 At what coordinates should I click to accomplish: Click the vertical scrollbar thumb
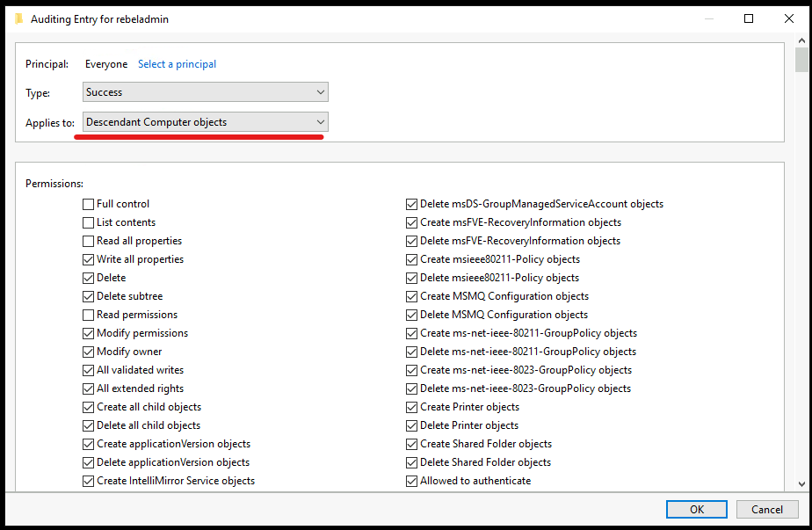801,60
